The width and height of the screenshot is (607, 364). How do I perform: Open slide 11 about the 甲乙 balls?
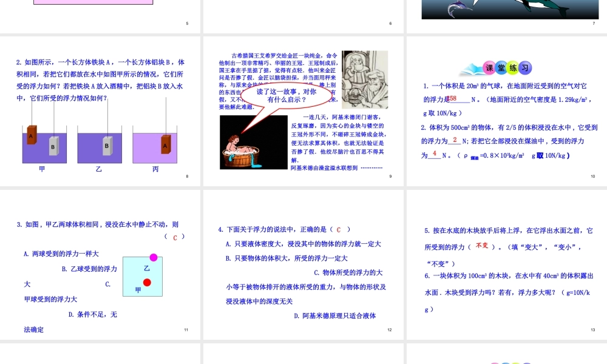click(x=100, y=265)
